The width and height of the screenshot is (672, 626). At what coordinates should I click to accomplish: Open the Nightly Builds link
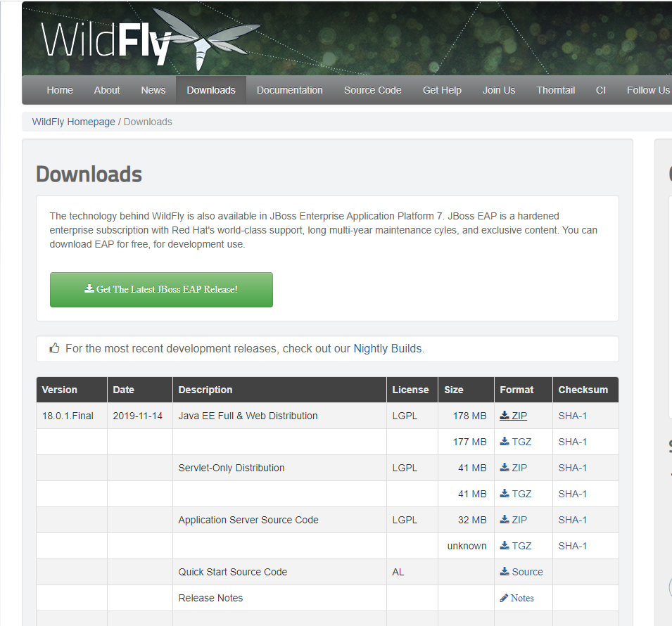click(388, 347)
